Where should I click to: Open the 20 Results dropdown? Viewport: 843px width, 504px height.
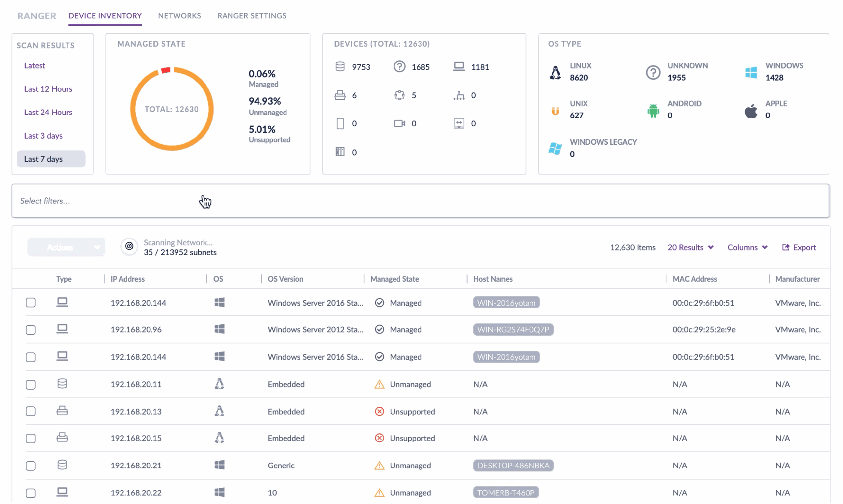pyautogui.click(x=691, y=247)
